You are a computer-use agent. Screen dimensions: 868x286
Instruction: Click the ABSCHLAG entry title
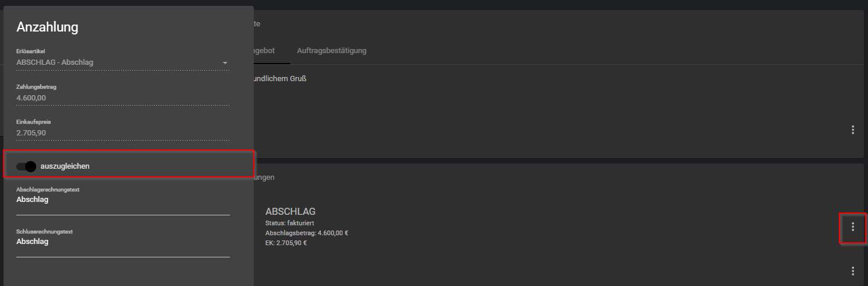(290, 211)
